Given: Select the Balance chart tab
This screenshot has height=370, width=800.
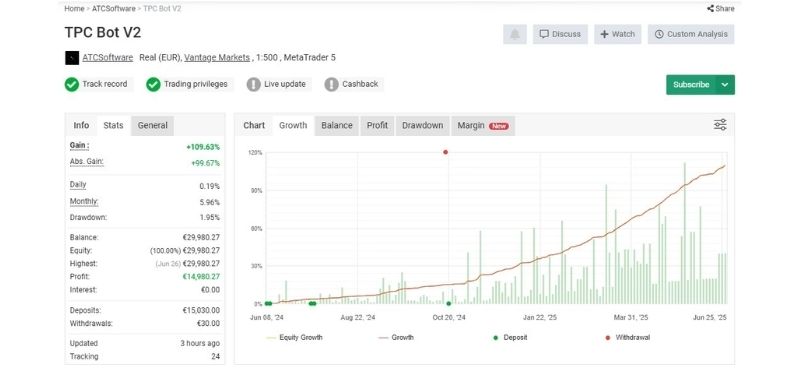Looking at the screenshot, I should coord(337,126).
